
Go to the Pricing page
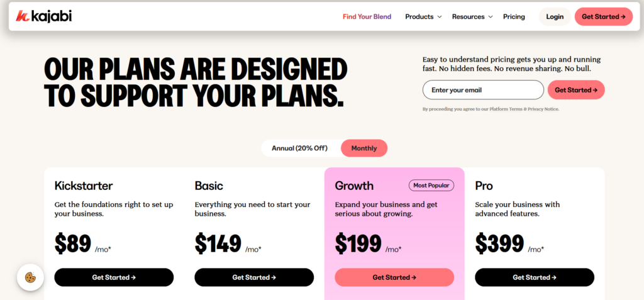(x=514, y=17)
